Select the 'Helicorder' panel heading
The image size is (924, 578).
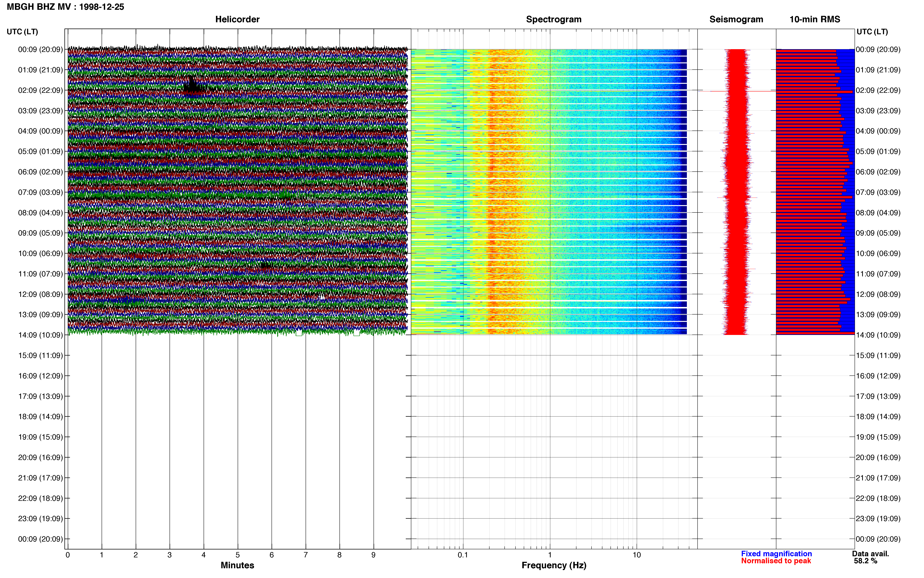click(237, 20)
